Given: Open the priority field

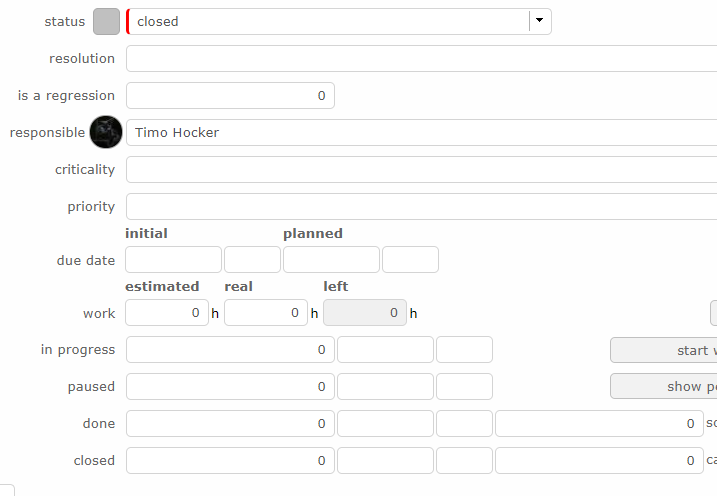Looking at the screenshot, I should (x=420, y=207).
